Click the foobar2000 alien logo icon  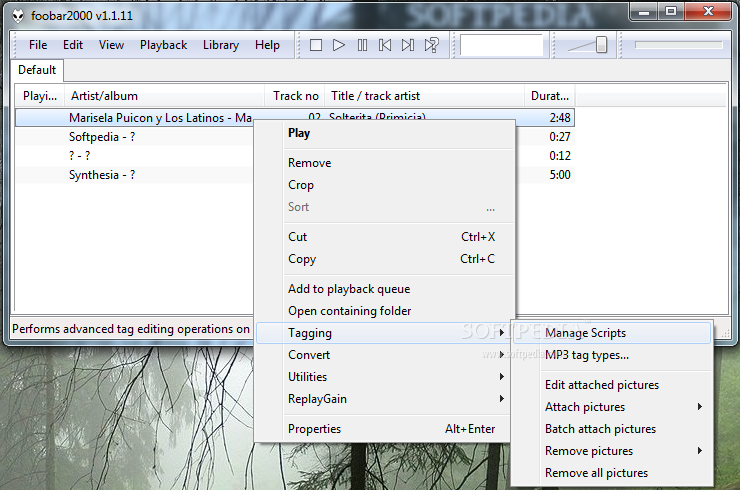coord(18,16)
